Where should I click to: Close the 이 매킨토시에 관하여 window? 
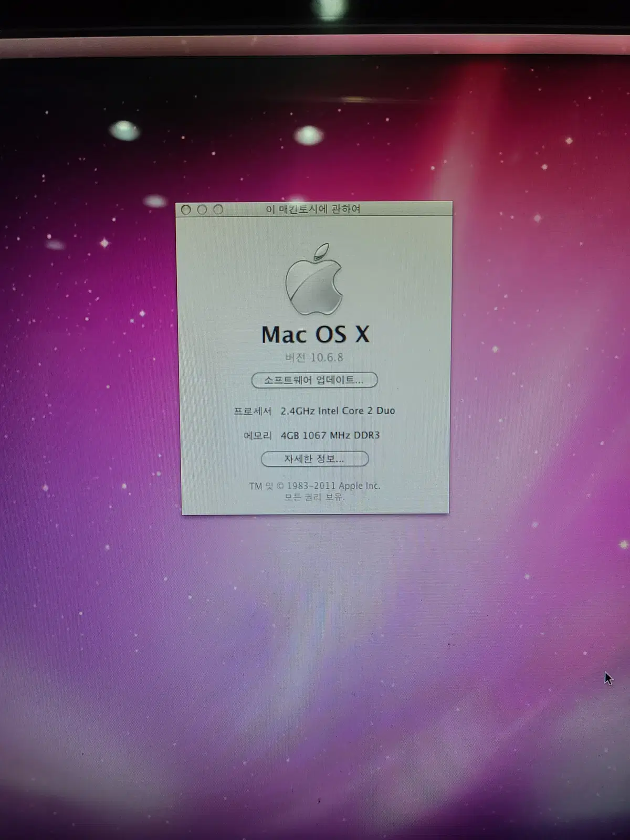tap(186, 209)
